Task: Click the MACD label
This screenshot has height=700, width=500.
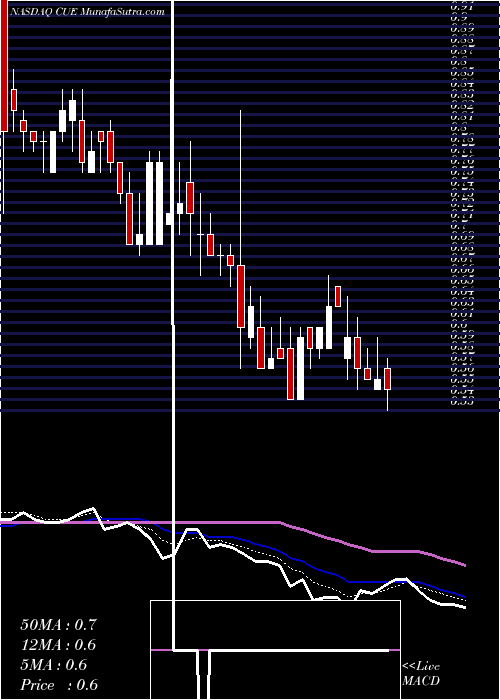Action: tap(421, 681)
